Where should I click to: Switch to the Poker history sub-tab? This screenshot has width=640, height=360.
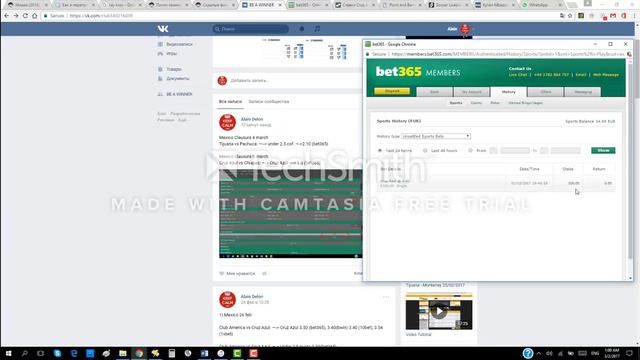(x=495, y=103)
